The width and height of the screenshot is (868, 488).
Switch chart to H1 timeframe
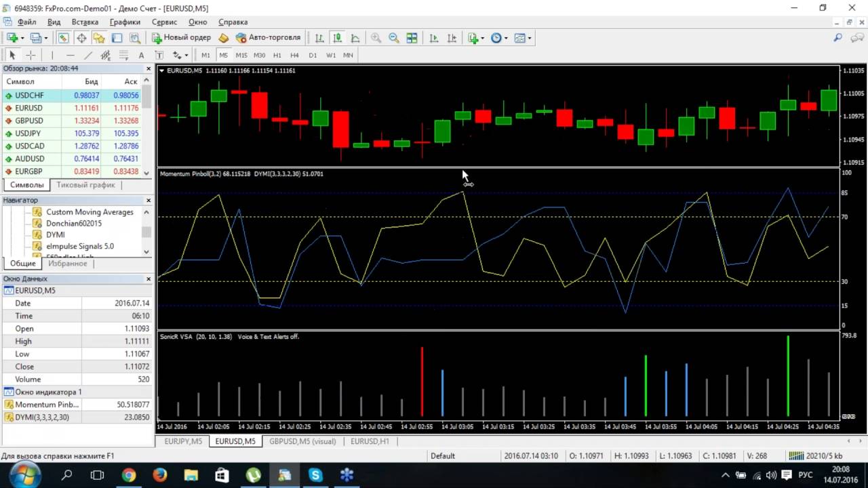point(277,55)
